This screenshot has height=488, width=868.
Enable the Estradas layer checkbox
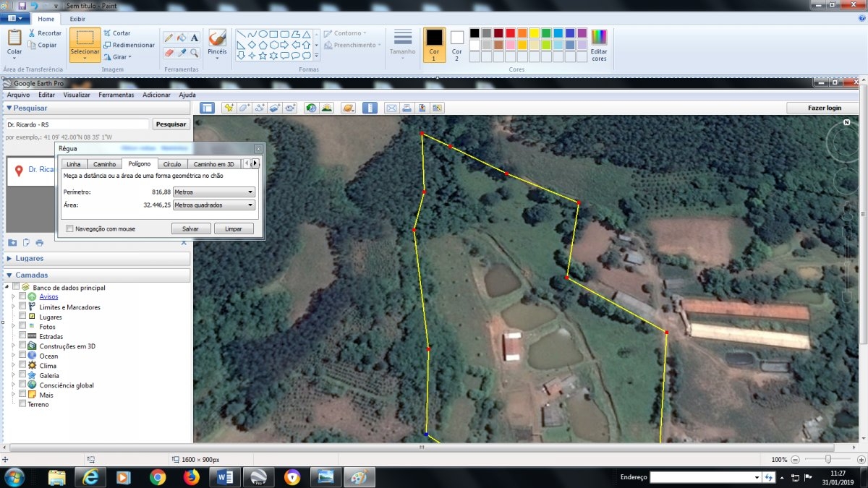[x=22, y=336]
